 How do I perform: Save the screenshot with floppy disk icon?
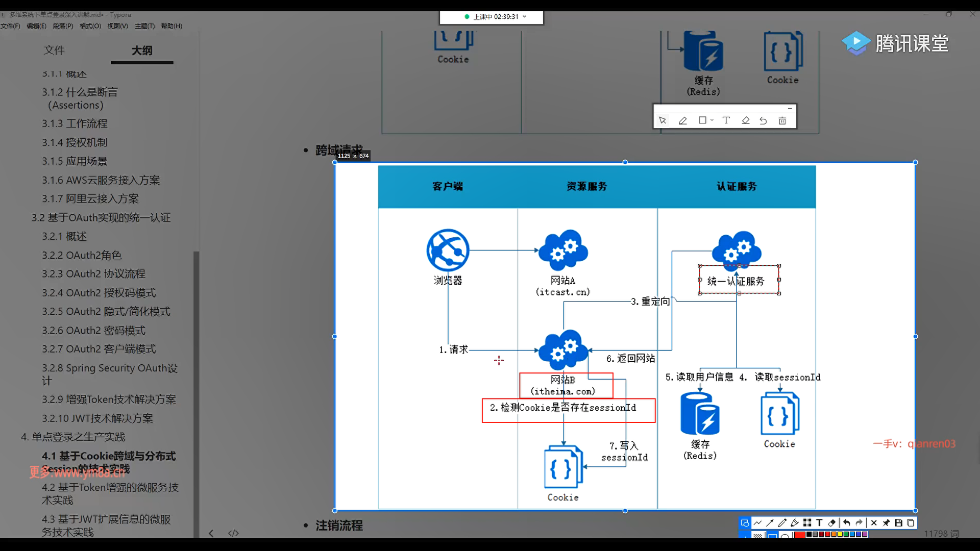tap(898, 523)
